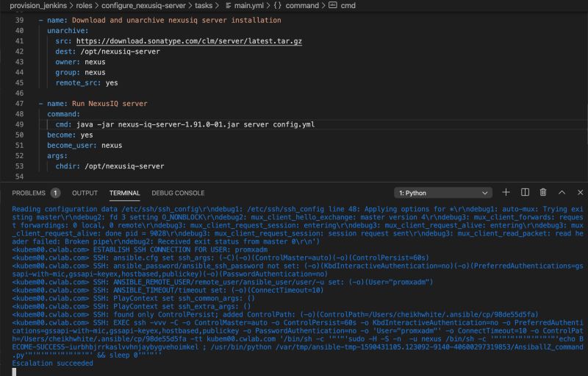Switch to the PROBLEMS tab
The image size is (588, 376).
click(x=29, y=193)
